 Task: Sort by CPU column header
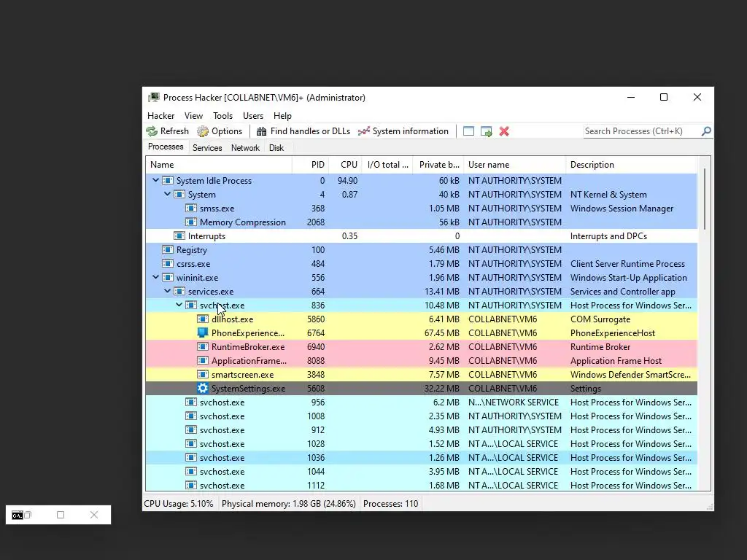tap(345, 165)
